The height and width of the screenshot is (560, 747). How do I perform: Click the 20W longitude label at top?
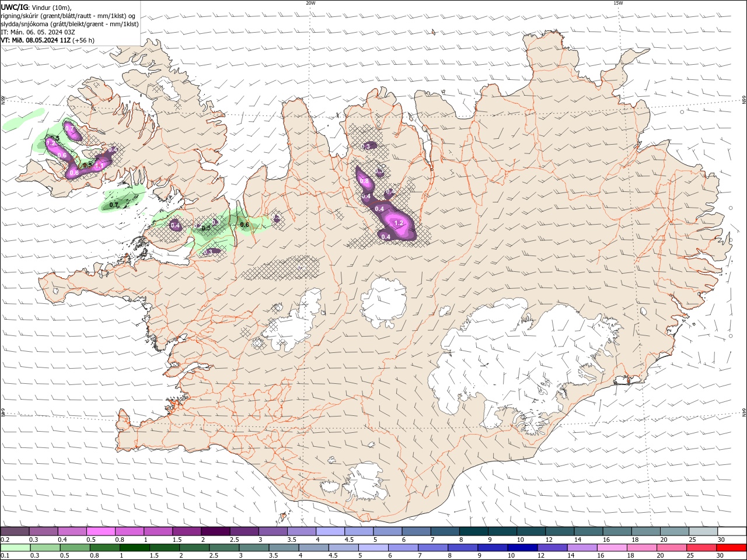[x=310, y=3]
